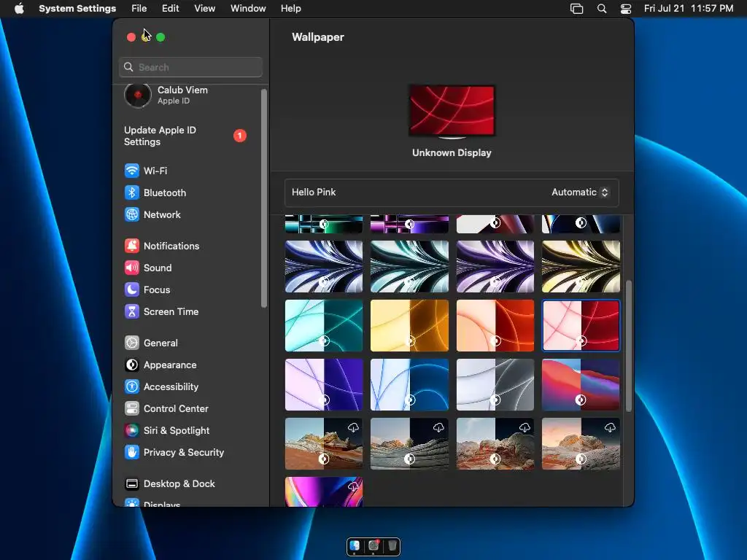The height and width of the screenshot is (560, 747).
Task: Click the General gear icon
Action: (x=132, y=343)
